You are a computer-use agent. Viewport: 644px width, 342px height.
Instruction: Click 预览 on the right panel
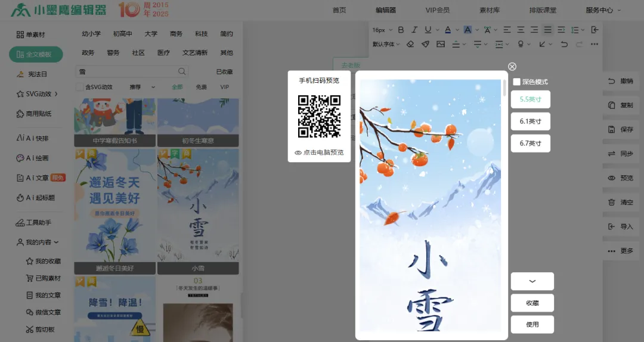tap(621, 178)
